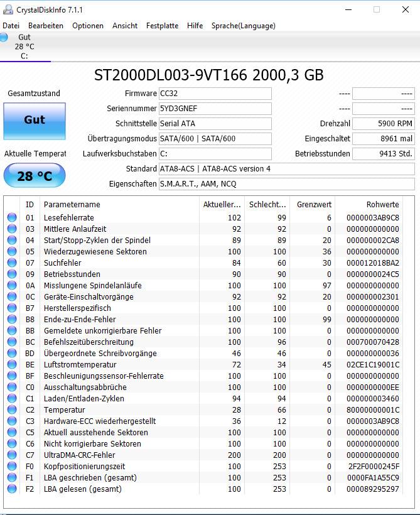This screenshot has width=420, height=515.
Task: Click the ID column header
Action: 30,204
